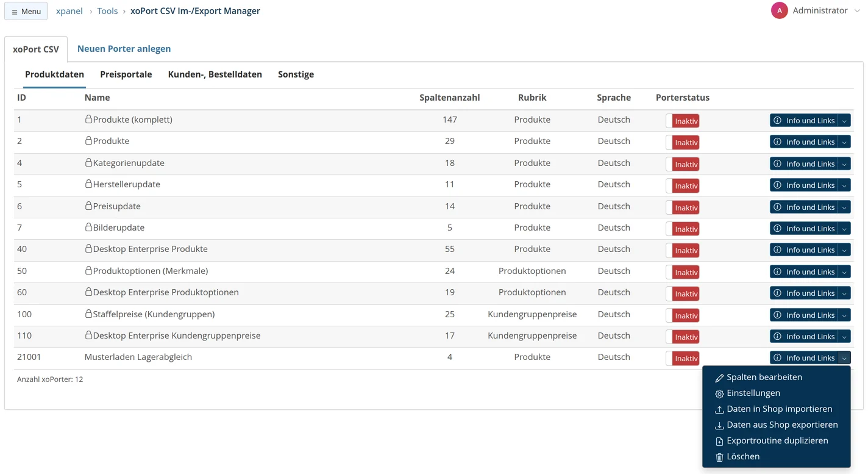This screenshot has height=474, width=868.
Task: Collapse the dropdown arrow on Musterladen Lagerabgleich
Action: point(844,358)
